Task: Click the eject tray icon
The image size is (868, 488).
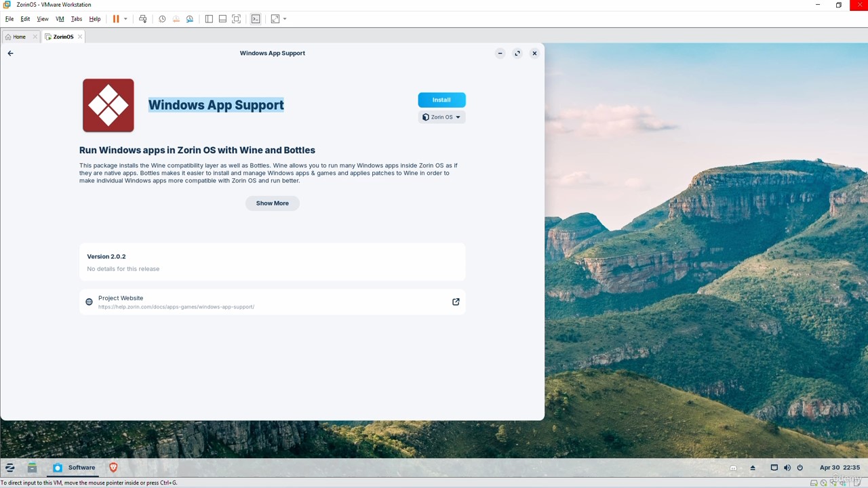Action: 753,468
